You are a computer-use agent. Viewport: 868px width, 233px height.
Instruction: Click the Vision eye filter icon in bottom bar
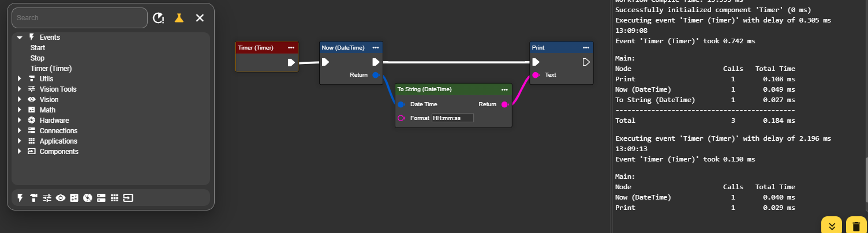(x=61, y=198)
